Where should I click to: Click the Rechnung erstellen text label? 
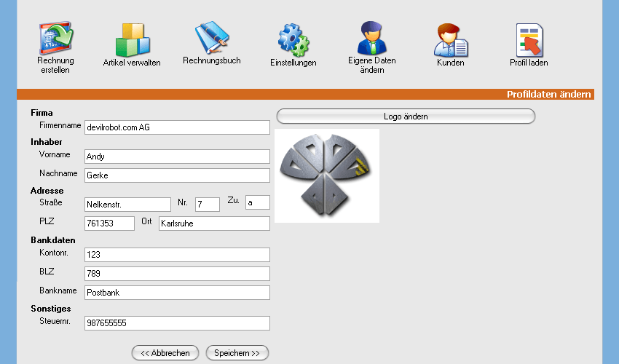click(x=55, y=65)
